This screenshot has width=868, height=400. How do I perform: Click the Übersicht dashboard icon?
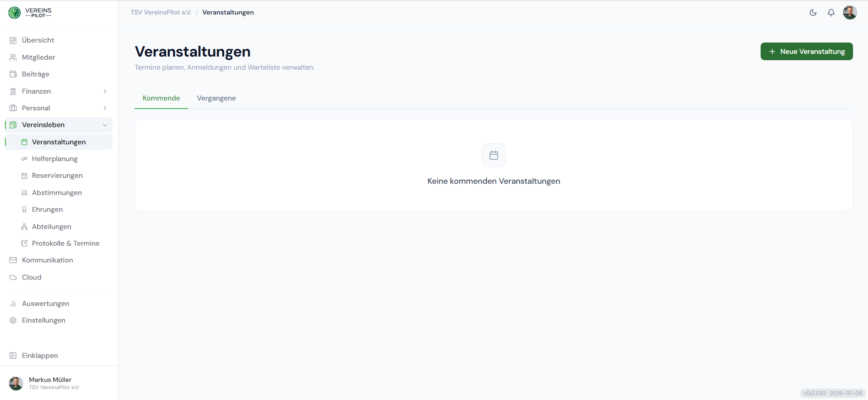[13, 41]
